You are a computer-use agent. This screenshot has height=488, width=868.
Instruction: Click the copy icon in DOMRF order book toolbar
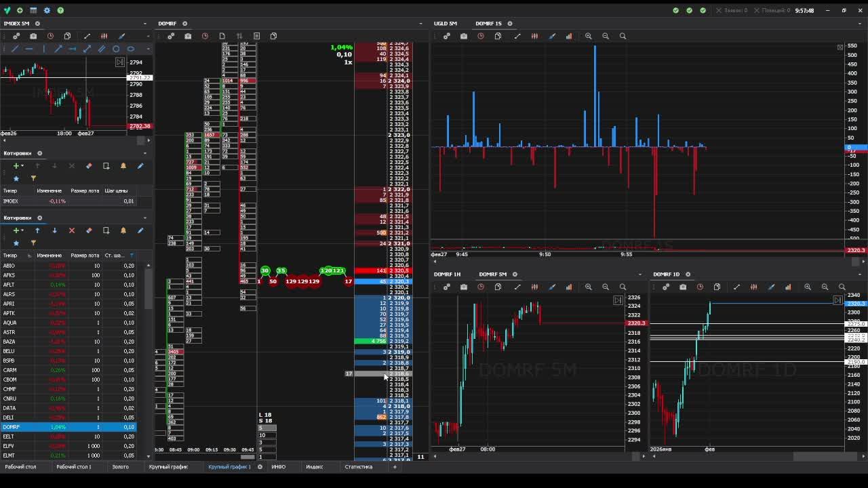click(x=273, y=36)
